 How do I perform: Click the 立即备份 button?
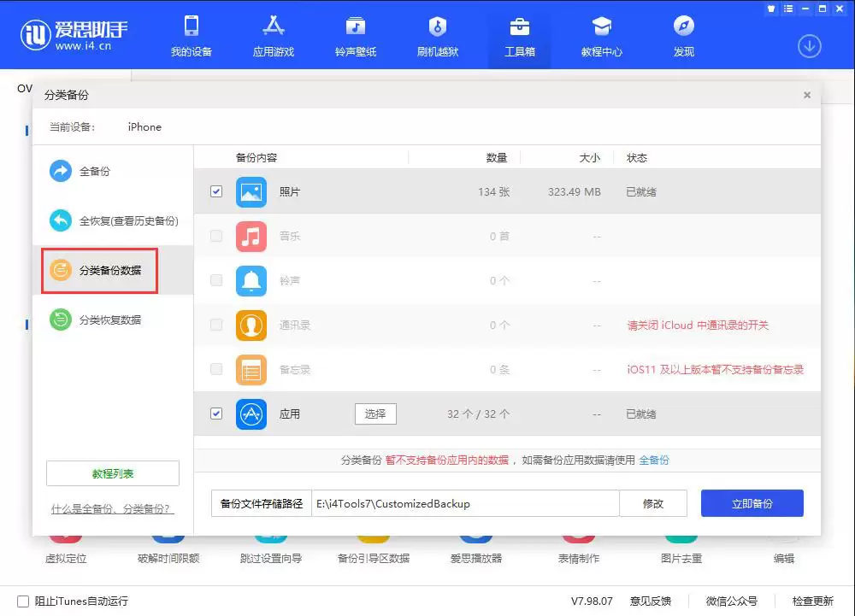(x=752, y=503)
